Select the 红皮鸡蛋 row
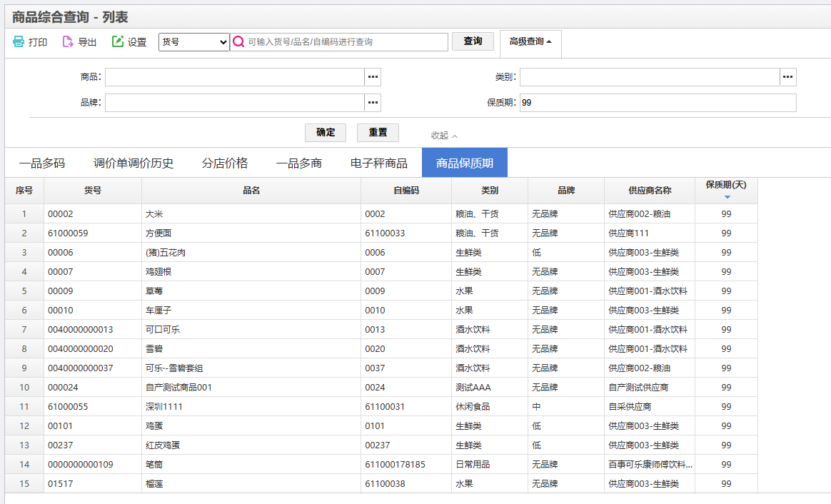The width and height of the screenshot is (831, 504). pos(381,445)
